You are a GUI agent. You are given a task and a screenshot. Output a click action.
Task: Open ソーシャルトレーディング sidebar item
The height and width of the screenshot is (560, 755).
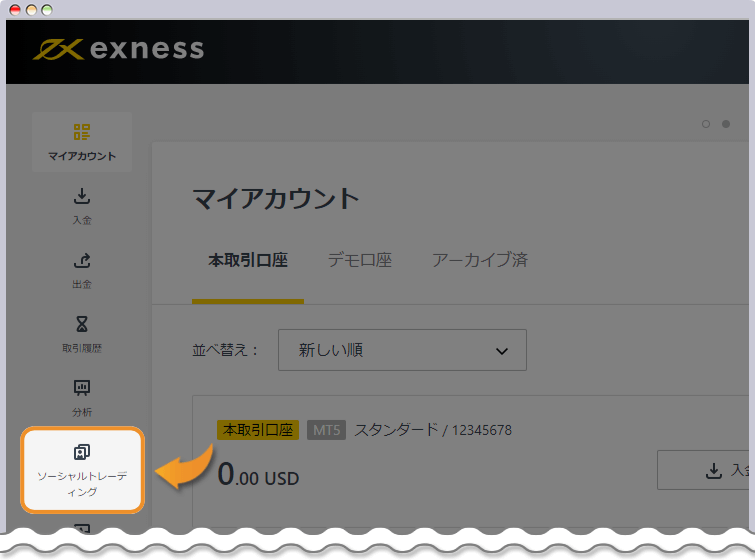[82, 470]
